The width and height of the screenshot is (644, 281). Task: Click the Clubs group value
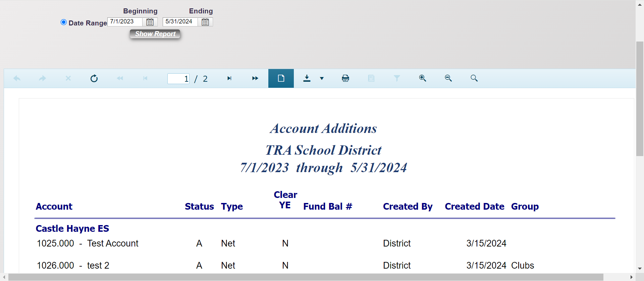(523, 266)
